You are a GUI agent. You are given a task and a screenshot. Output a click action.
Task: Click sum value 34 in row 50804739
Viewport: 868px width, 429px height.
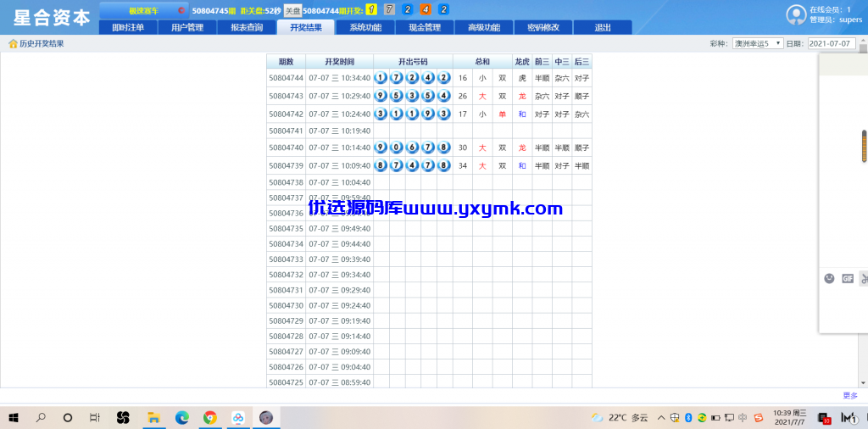(x=463, y=165)
